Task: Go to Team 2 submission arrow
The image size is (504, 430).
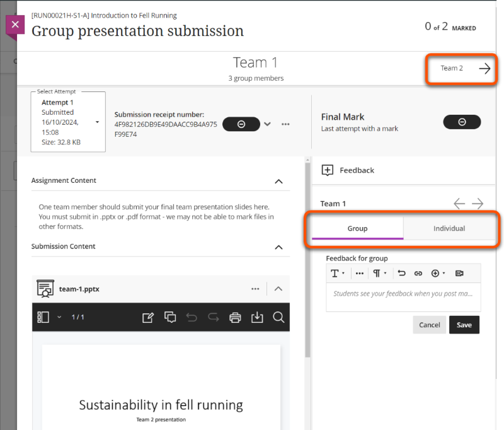Action: coord(484,69)
